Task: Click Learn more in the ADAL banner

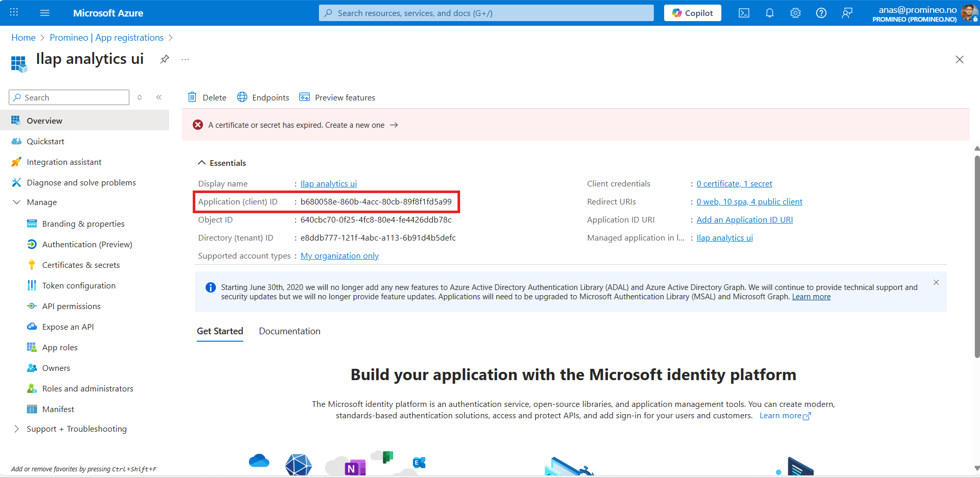Action: [811, 297]
